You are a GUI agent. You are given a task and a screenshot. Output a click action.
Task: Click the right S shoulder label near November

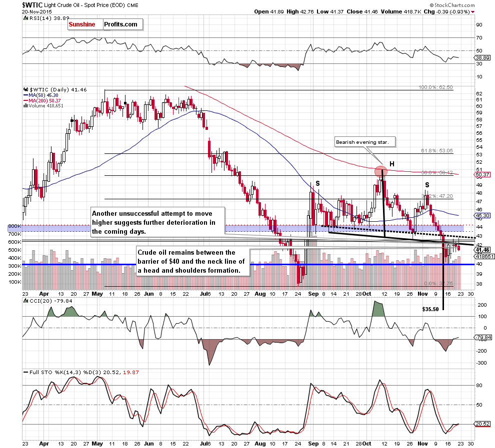427,185
